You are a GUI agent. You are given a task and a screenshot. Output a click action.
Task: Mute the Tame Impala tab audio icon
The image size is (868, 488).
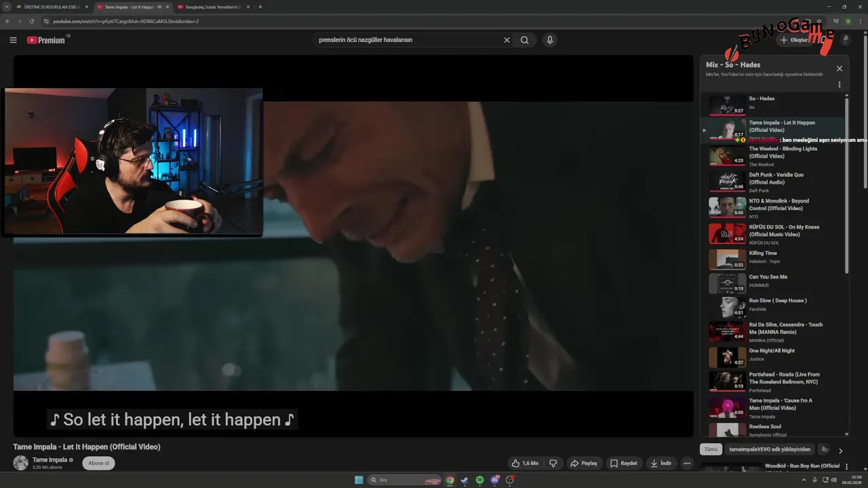pyautogui.click(x=159, y=7)
